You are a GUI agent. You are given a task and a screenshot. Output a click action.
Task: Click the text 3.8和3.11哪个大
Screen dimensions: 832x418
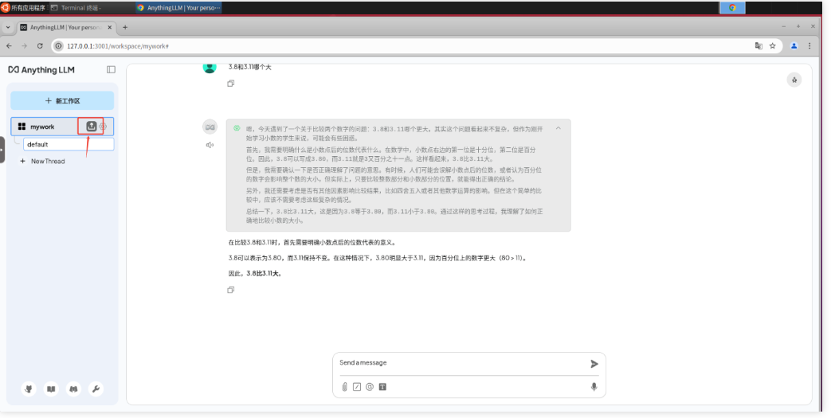(x=250, y=67)
